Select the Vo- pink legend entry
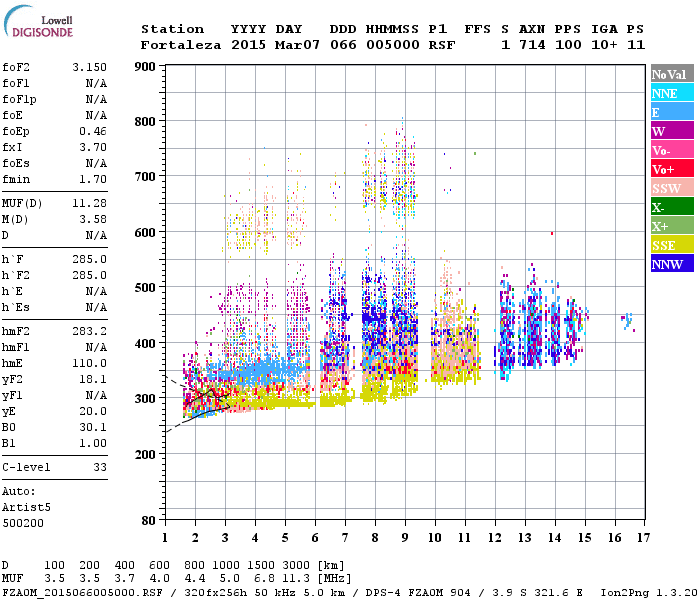This screenshot has width=700, height=600. pyautogui.click(x=671, y=150)
